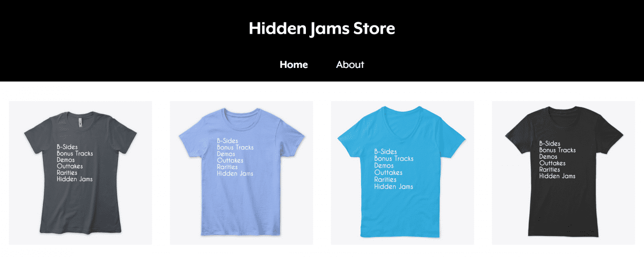View the turquoise V-neck t-shirt
This screenshot has width=644, height=257.
[x=402, y=173]
